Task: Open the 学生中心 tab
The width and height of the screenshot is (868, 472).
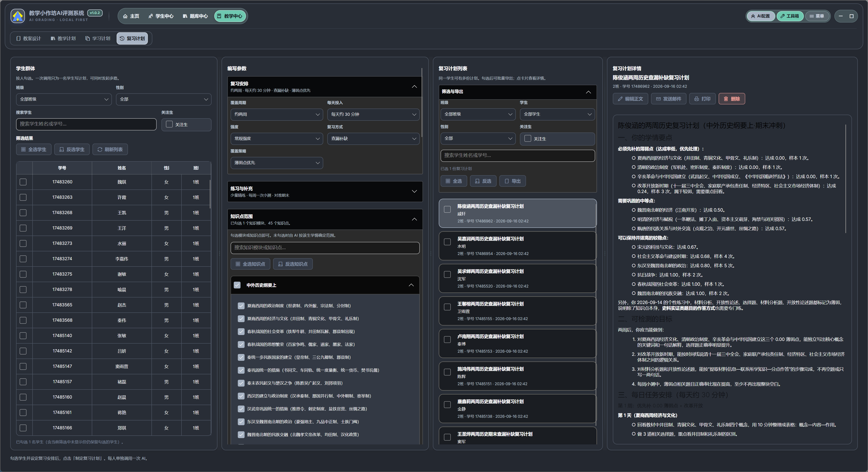Action: click(161, 16)
